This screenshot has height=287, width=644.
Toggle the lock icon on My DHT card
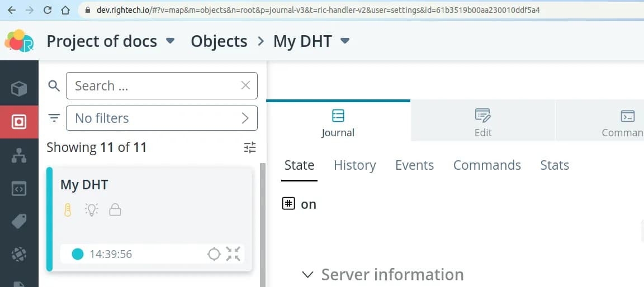click(x=115, y=210)
